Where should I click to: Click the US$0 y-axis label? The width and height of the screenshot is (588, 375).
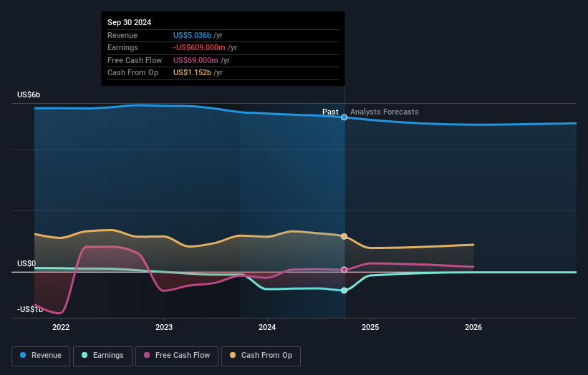pyautogui.click(x=26, y=264)
